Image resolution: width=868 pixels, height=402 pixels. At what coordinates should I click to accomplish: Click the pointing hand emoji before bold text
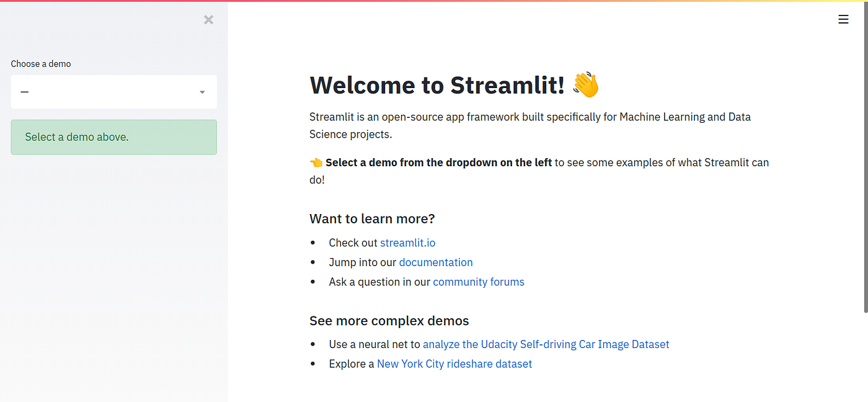316,162
